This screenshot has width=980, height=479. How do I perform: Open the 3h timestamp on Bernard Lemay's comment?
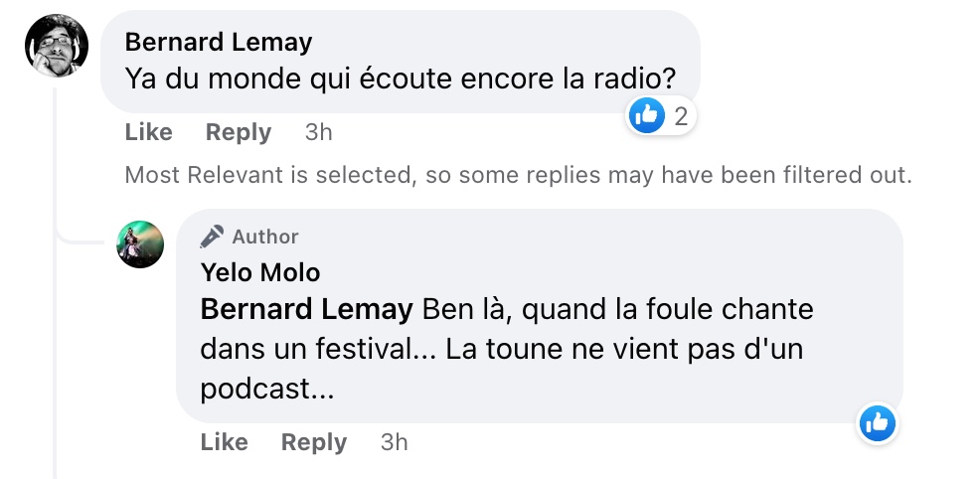pyautogui.click(x=318, y=132)
